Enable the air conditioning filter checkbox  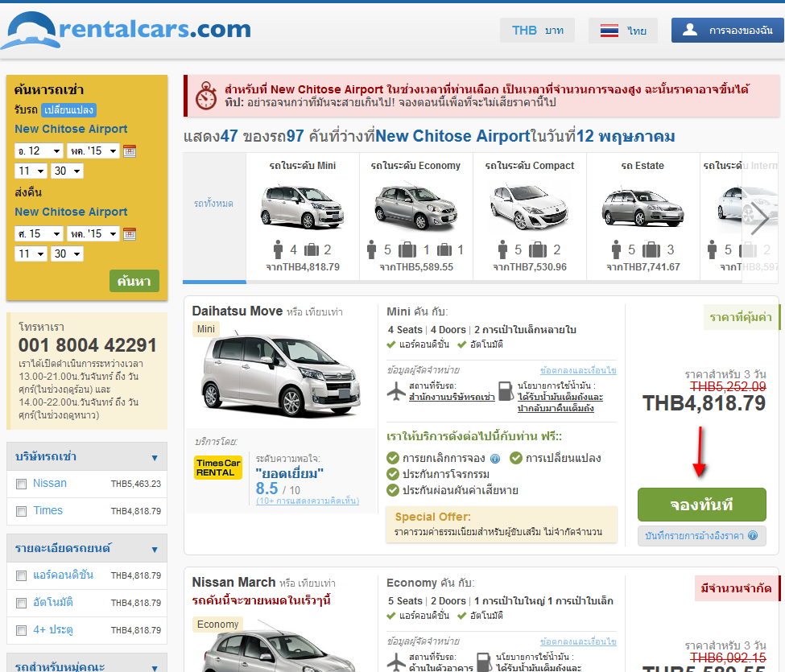point(22,576)
